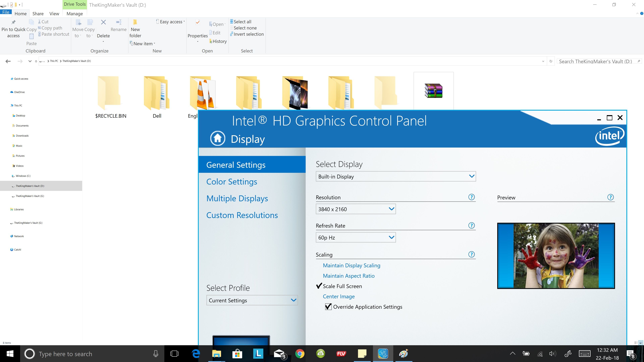This screenshot has width=644, height=362.
Task: Refresh the Explorer address bar location
Action: (551, 61)
